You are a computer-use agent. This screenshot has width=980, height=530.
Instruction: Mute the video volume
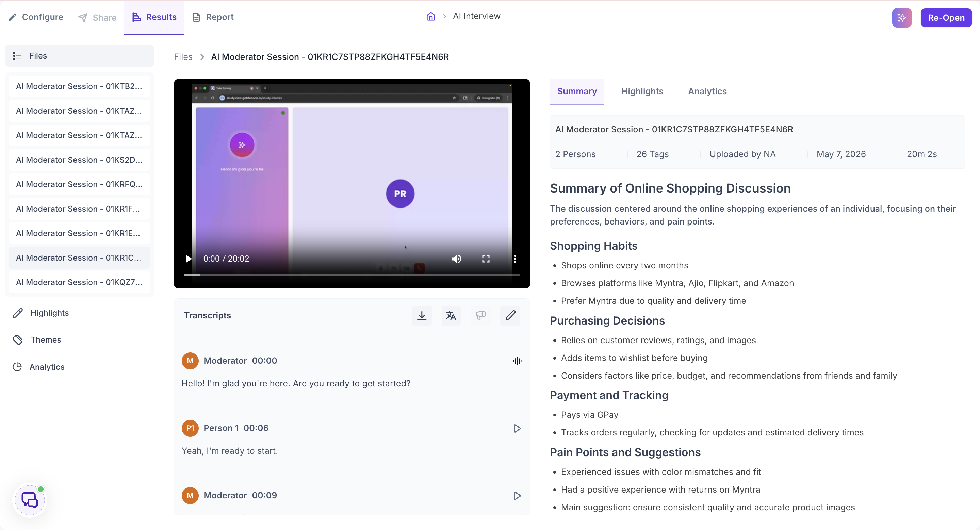457,259
